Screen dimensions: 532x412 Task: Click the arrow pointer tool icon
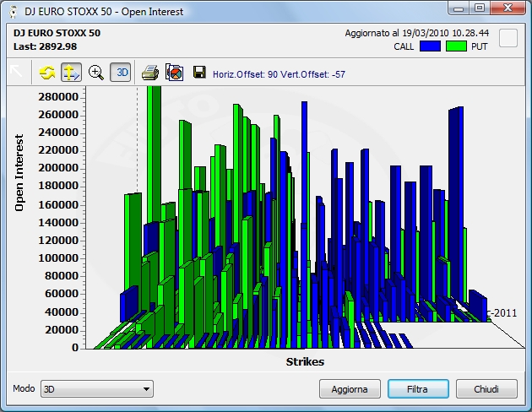16,72
